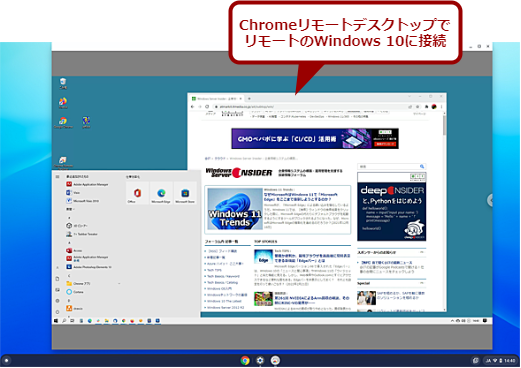Viewport: 521px width, 368px height.
Task: Collapse the Special section chevron in sidebar
Action: coord(422,283)
